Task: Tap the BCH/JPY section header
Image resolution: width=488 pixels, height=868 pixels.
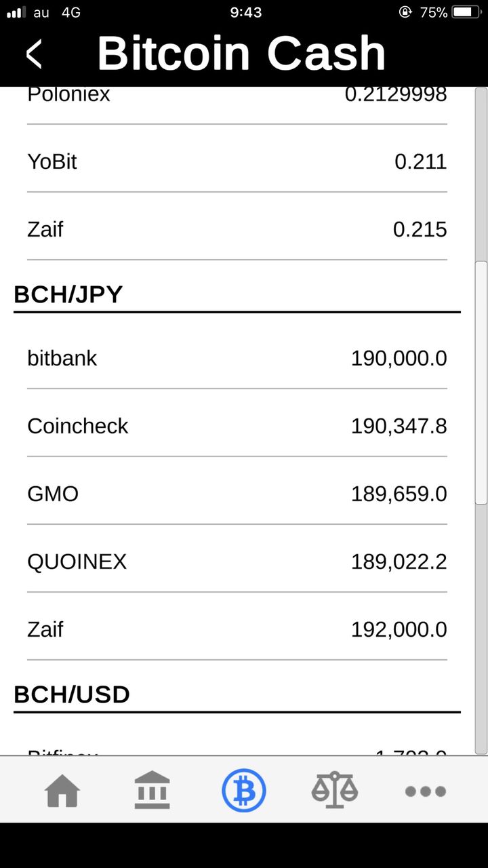Action: click(68, 295)
